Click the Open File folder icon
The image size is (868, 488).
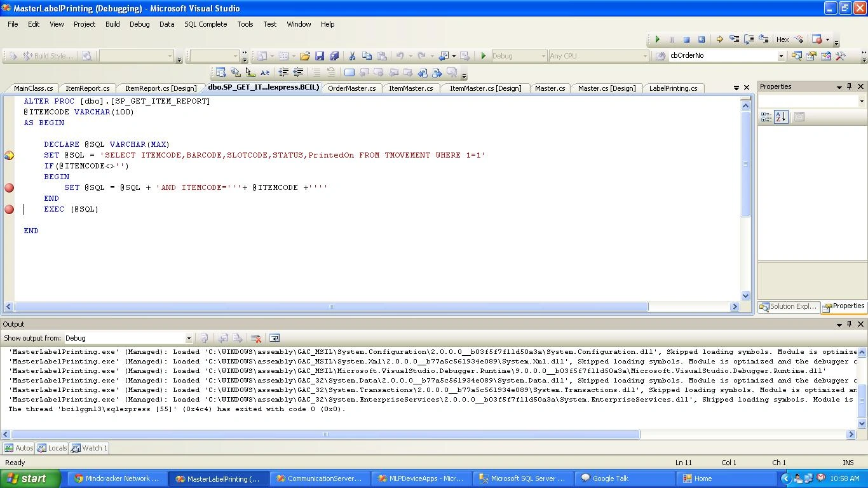305,56
